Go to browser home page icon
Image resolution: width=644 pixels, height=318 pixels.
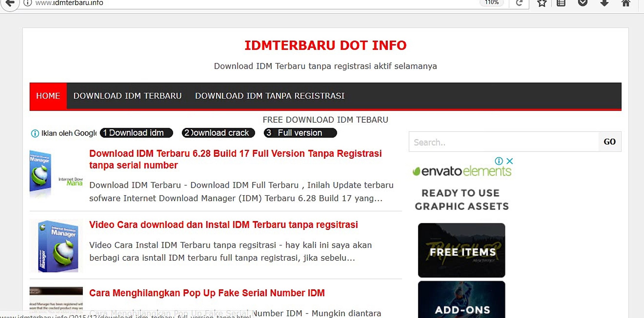pos(626,3)
